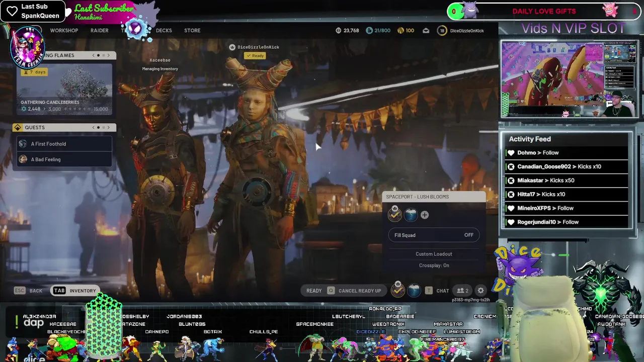Click the A First Foothold quest giver portrait
The height and width of the screenshot is (362, 644).
(x=23, y=144)
